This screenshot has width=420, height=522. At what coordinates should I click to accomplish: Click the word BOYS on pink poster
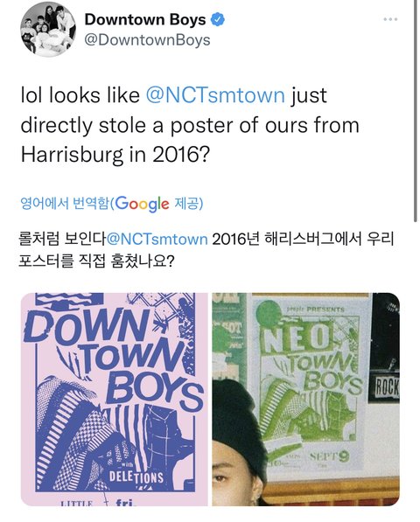pyautogui.click(x=155, y=392)
